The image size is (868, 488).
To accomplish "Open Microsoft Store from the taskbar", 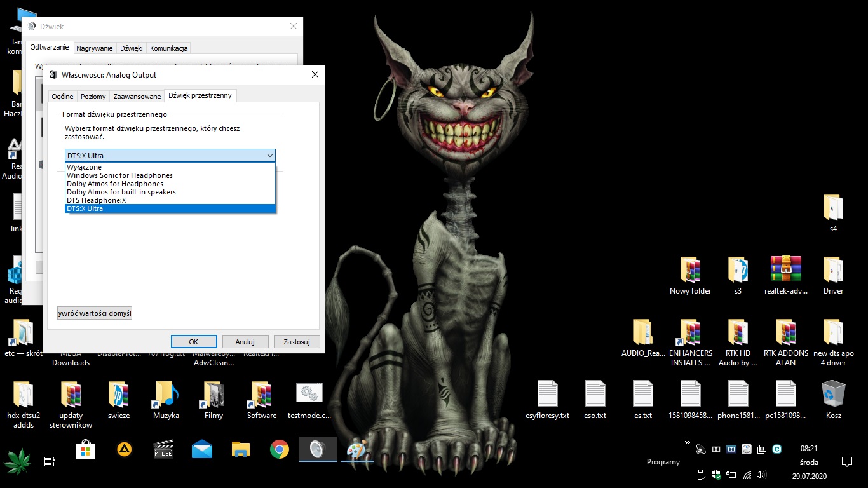I will pyautogui.click(x=86, y=450).
